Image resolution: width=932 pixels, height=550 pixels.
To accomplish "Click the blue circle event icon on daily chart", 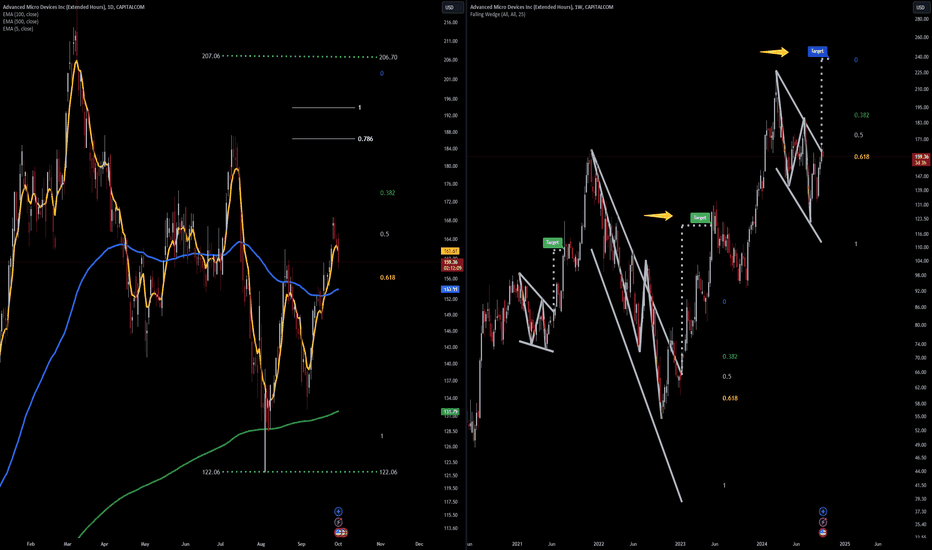I will 338,511.
